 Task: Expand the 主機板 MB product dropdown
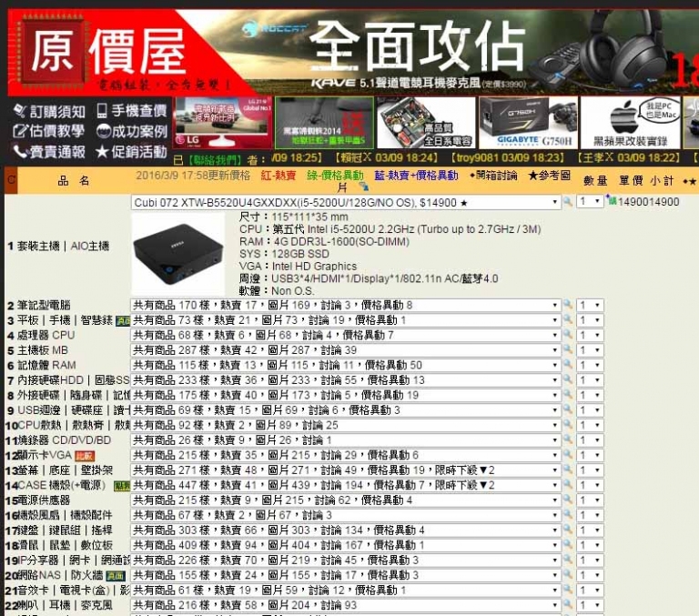346,350
